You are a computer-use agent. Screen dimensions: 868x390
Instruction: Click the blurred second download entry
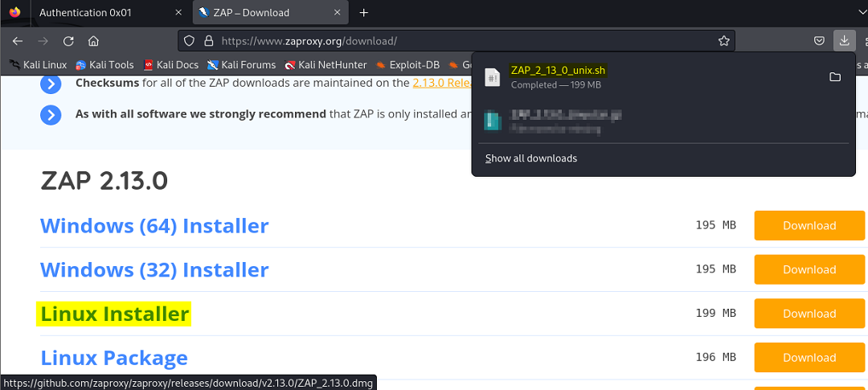pos(663,121)
